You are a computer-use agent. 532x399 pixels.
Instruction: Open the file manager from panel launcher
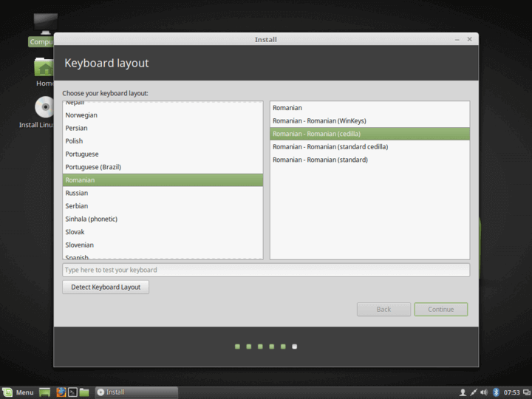coord(84,392)
